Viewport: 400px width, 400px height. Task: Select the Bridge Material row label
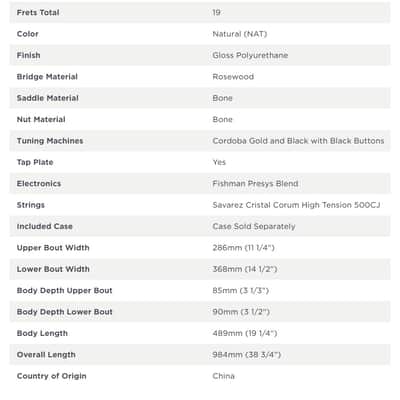(x=47, y=77)
